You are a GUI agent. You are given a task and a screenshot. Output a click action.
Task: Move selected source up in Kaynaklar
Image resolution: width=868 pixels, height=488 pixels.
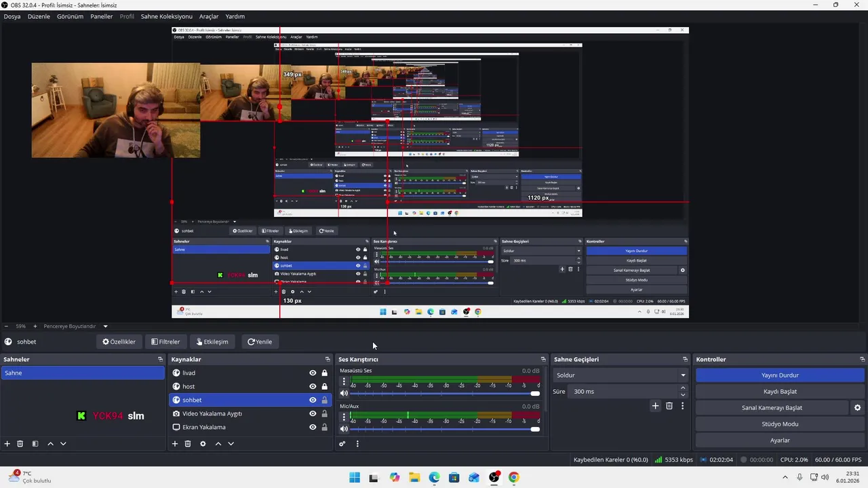pos(218,444)
